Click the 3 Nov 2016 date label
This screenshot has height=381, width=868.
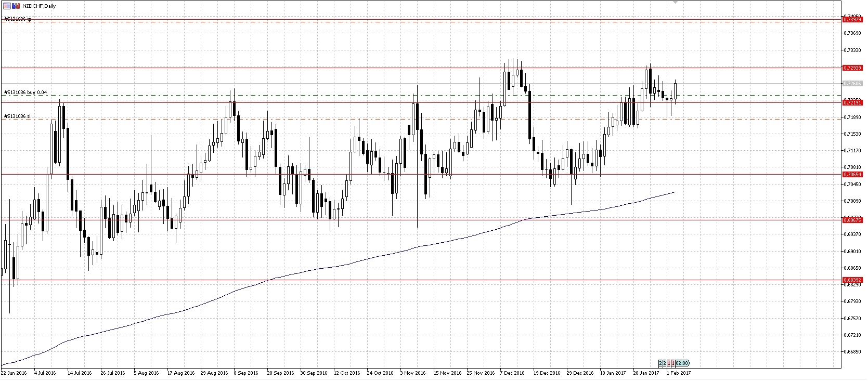point(413,373)
